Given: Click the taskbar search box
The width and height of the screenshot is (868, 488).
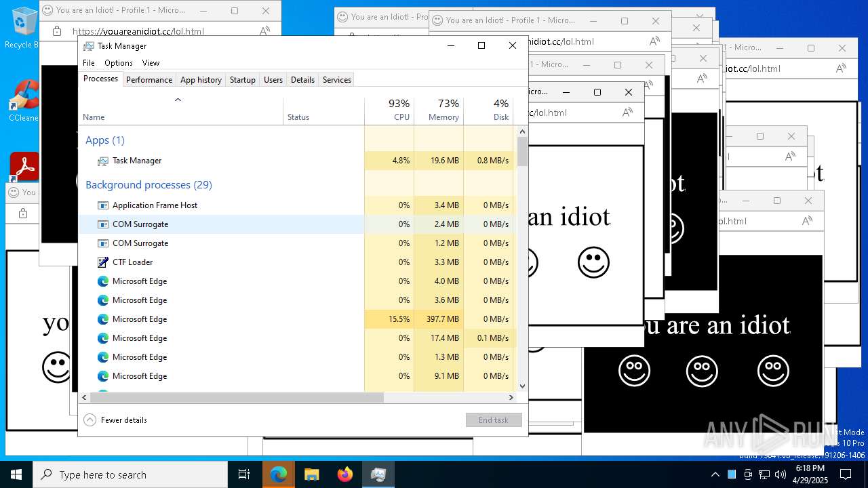Looking at the screenshot, I should point(130,474).
